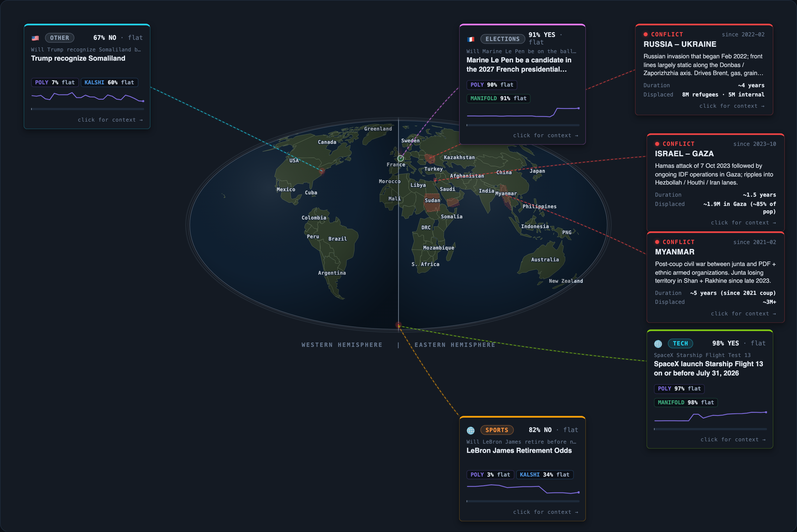Click the US flag icon on Somaliland card
This screenshot has height=532, width=797.
coord(35,38)
